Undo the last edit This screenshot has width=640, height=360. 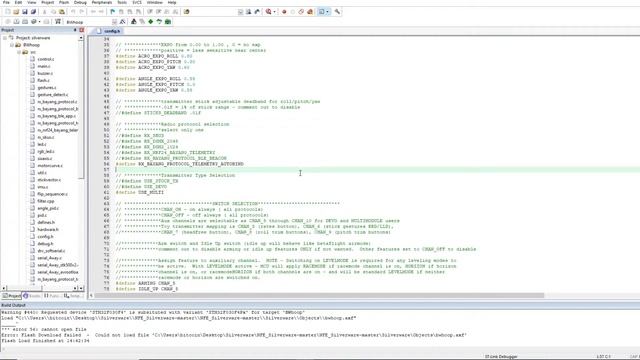(73, 12)
